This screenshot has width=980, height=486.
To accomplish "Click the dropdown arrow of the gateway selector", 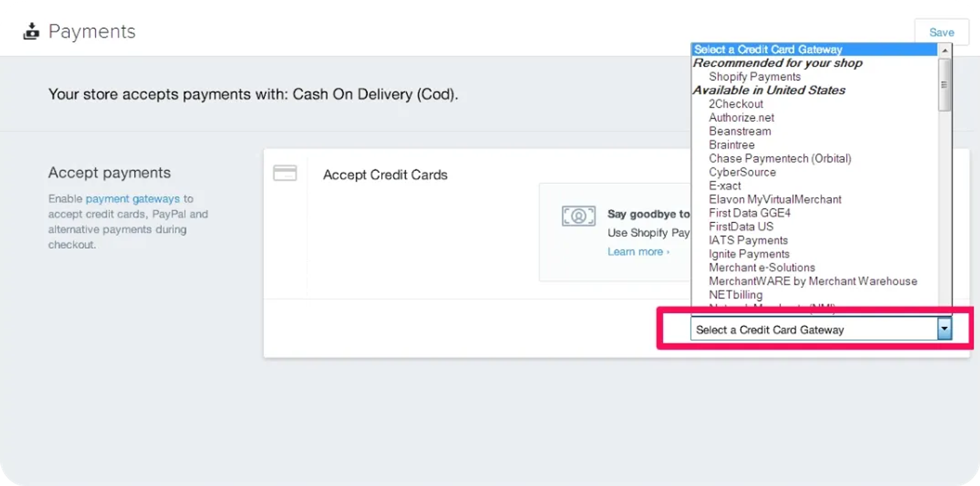I will pyautogui.click(x=944, y=329).
